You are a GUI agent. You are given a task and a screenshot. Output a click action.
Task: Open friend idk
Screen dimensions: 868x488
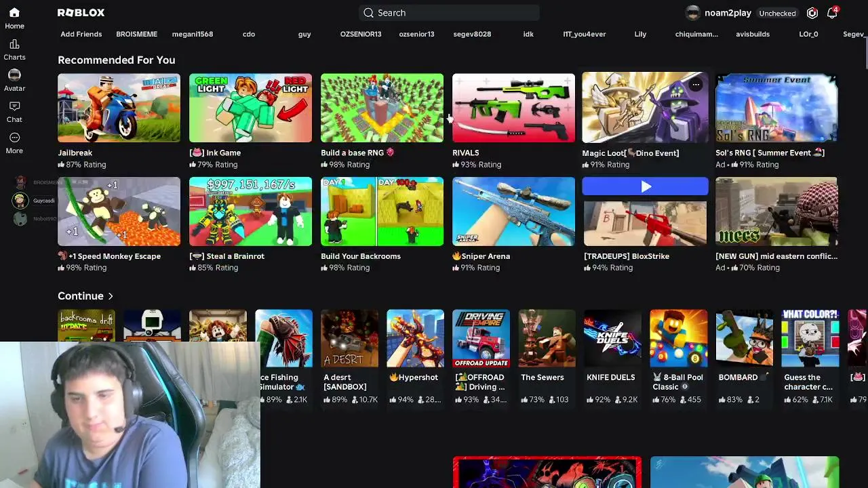pos(528,34)
